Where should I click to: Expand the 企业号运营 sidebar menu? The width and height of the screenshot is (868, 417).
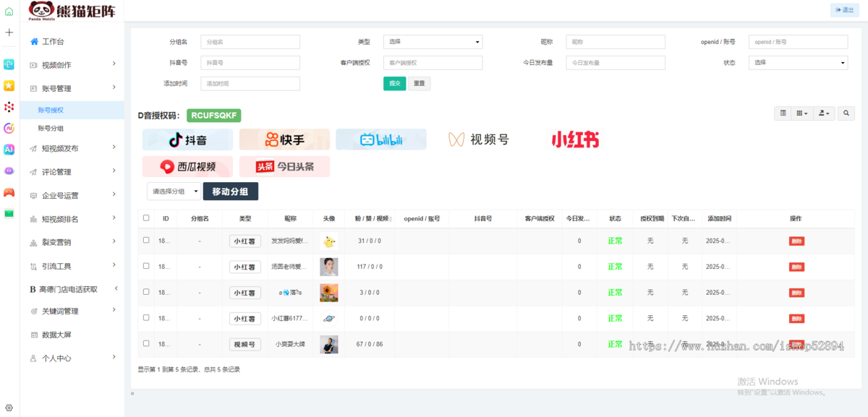(x=72, y=195)
